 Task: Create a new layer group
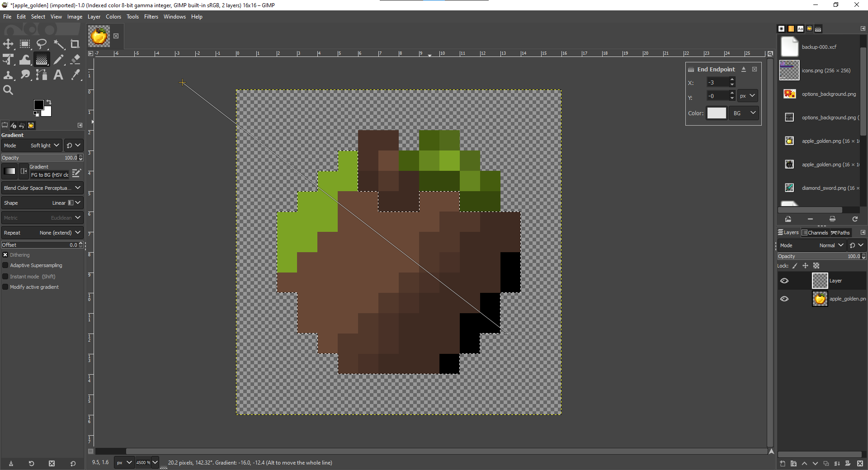point(793,463)
